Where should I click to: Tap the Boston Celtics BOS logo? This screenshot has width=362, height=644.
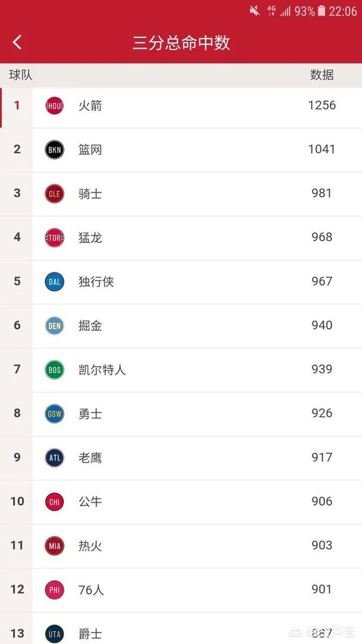(54, 370)
